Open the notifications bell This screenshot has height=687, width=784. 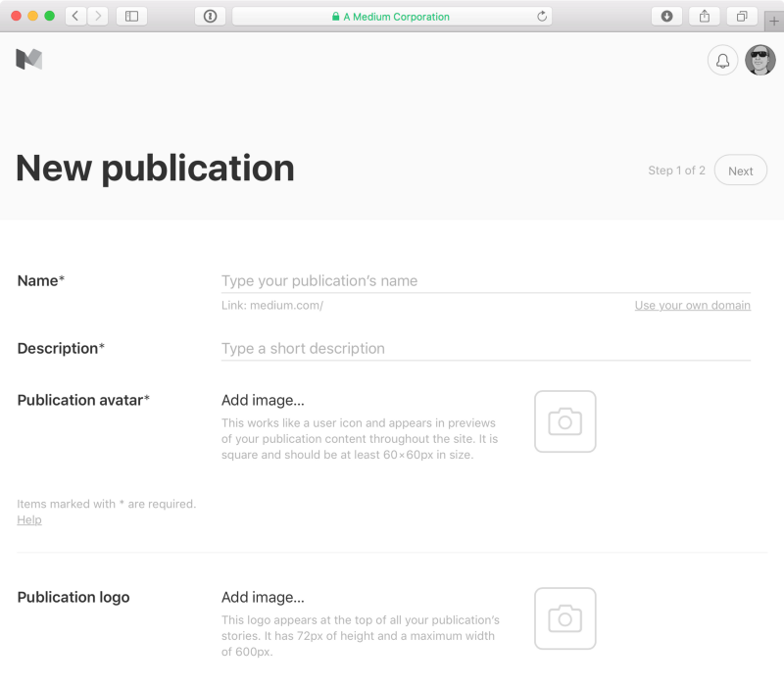[722, 61]
